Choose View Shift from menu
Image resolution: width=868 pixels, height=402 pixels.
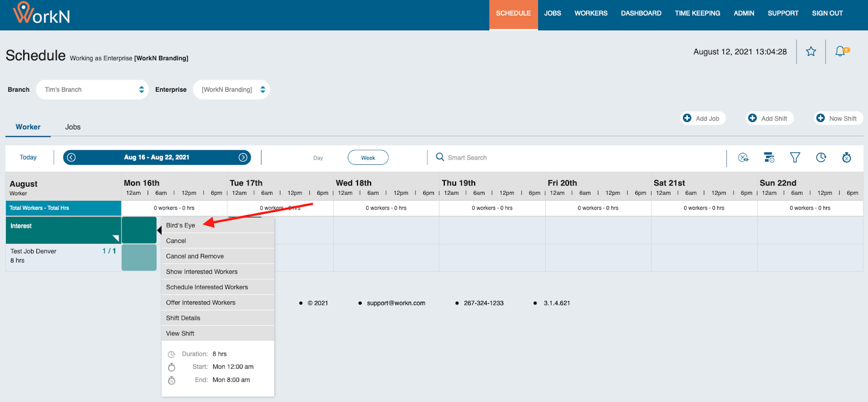pyautogui.click(x=218, y=334)
